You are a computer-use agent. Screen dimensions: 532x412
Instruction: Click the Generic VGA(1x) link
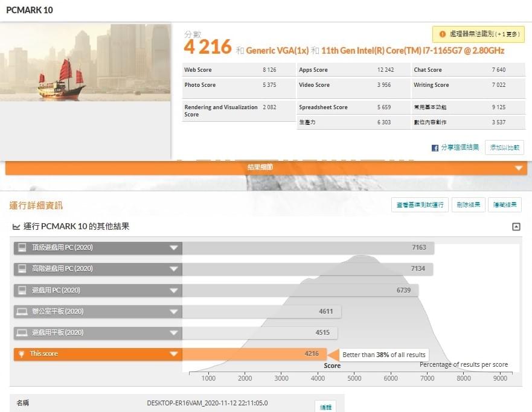pos(277,51)
